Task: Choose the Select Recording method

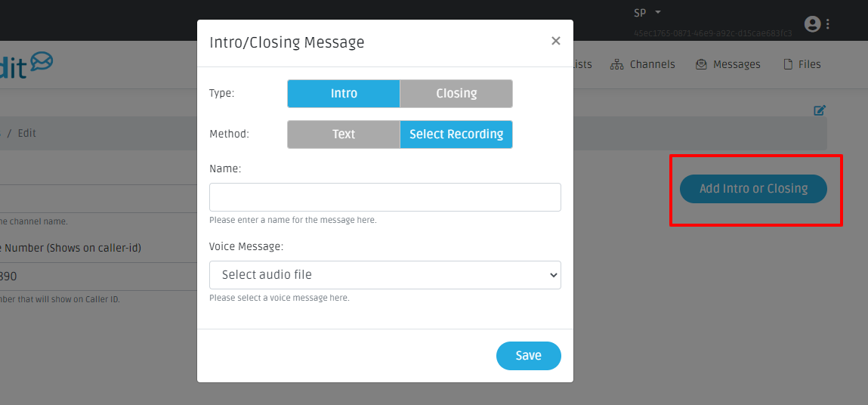Action: (x=456, y=134)
